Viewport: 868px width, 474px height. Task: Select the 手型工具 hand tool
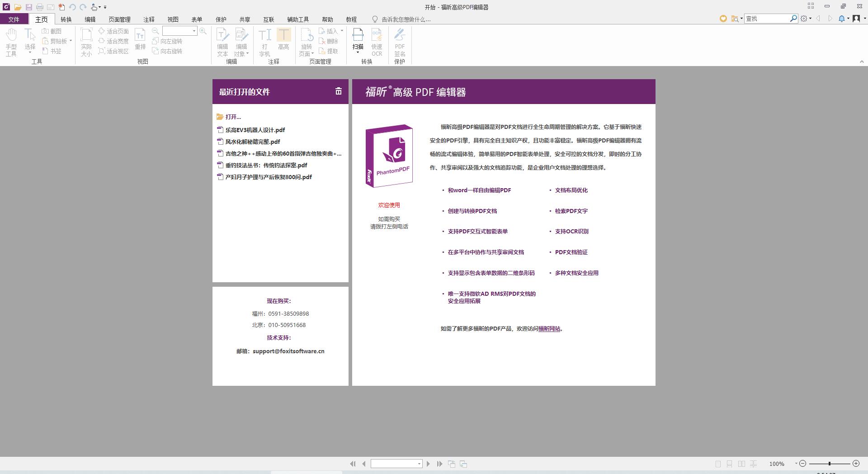click(x=11, y=42)
